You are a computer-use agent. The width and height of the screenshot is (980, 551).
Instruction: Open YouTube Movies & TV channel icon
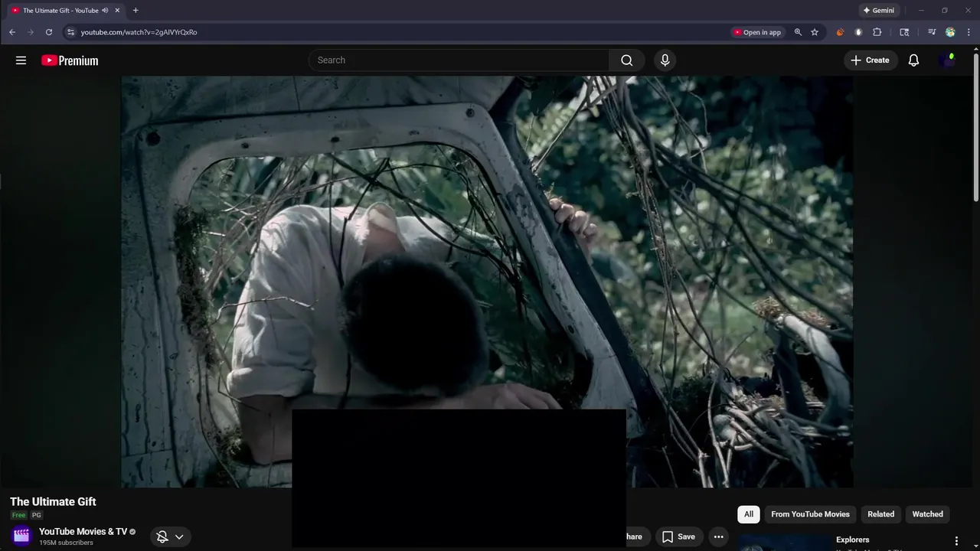[x=21, y=536]
